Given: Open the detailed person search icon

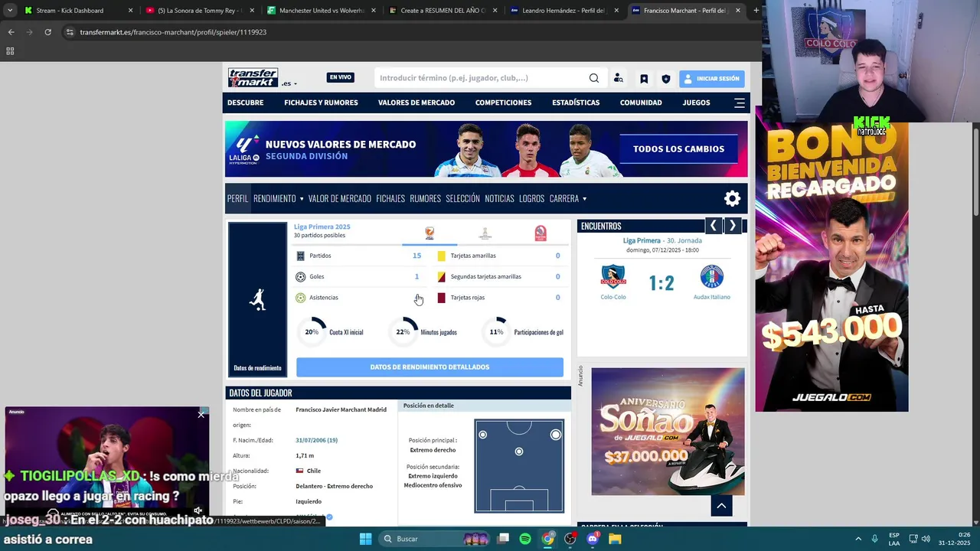Looking at the screenshot, I should coord(619,78).
